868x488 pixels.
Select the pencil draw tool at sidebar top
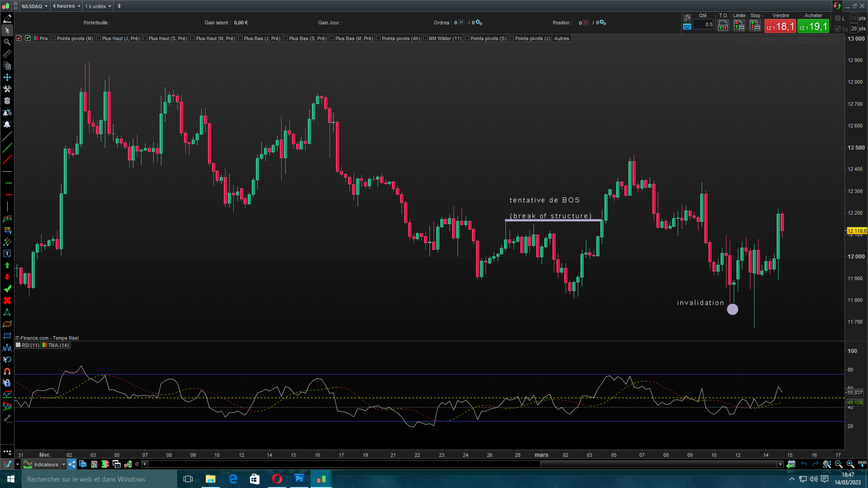coord(7,19)
